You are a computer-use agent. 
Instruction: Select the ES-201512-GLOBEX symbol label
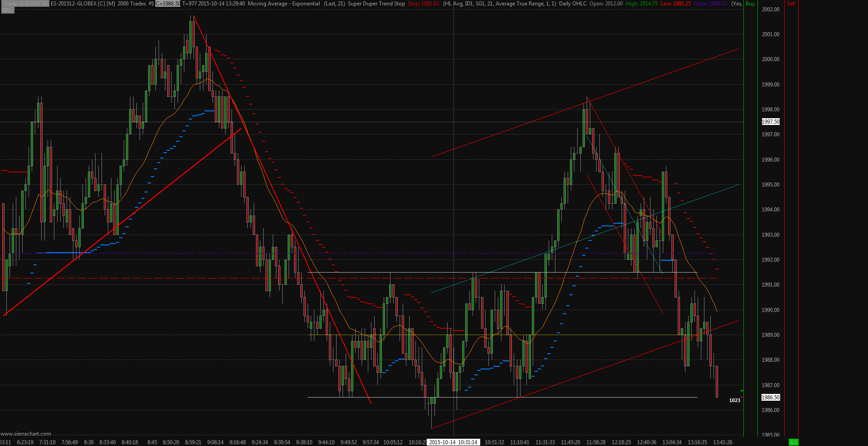click(73, 4)
